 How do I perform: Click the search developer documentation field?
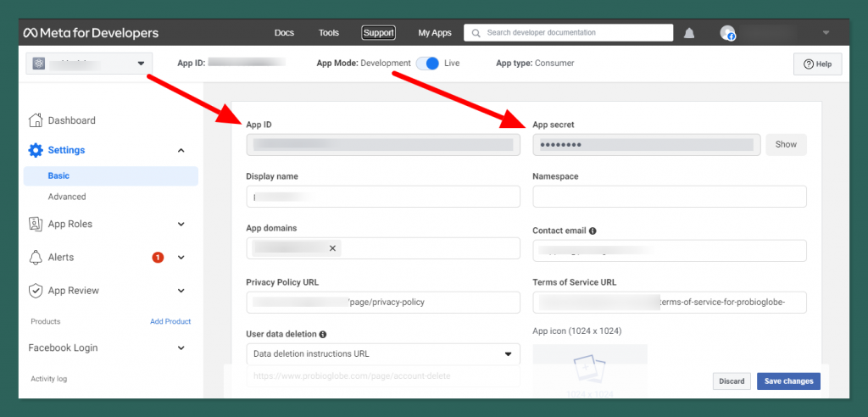pos(569,33)
